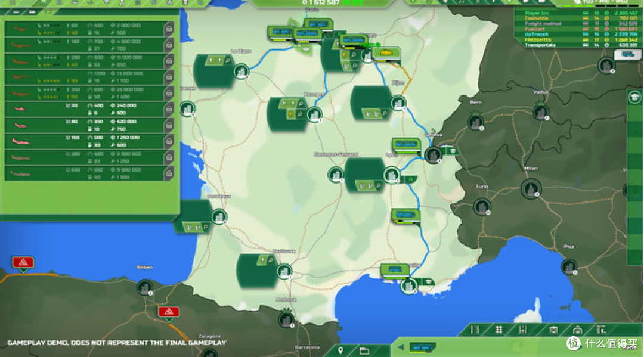Screen dimensions: 644x357
Task: Click the Turin city icon
Action: 482,207
